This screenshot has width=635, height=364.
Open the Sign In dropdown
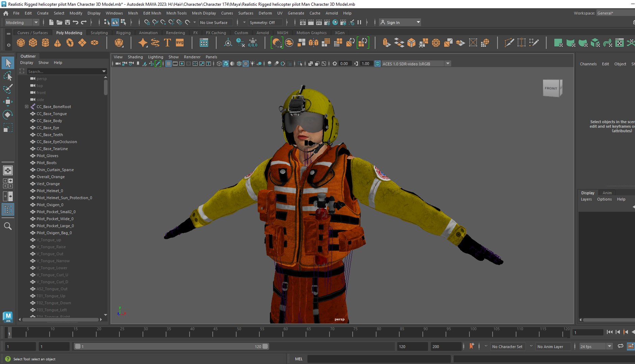point(400,23)
